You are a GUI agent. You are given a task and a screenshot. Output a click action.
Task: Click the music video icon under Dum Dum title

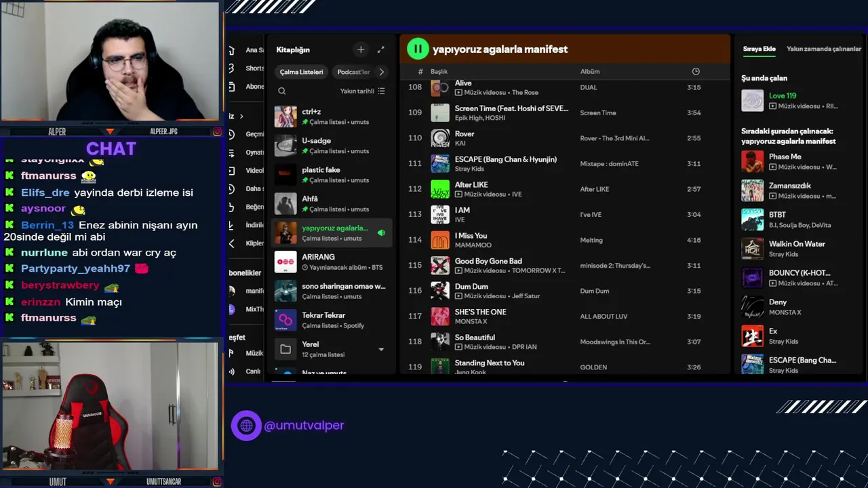(458, 296)
